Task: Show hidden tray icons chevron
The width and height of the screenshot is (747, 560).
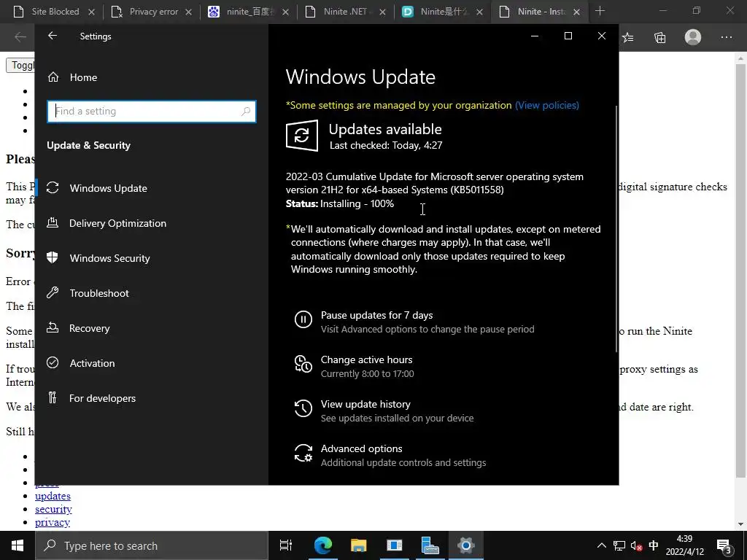Action: tap(602, 545)
